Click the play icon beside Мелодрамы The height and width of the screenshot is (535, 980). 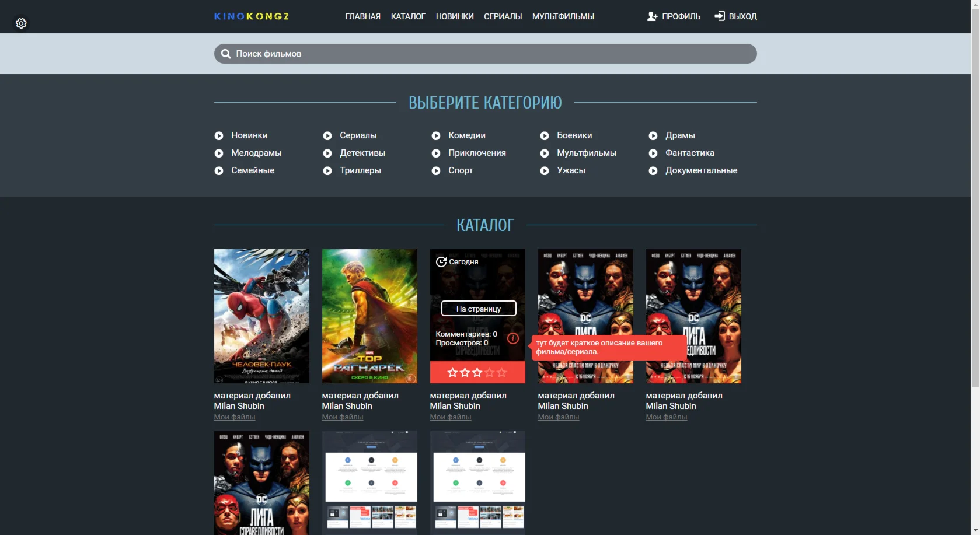pos(219,153)
